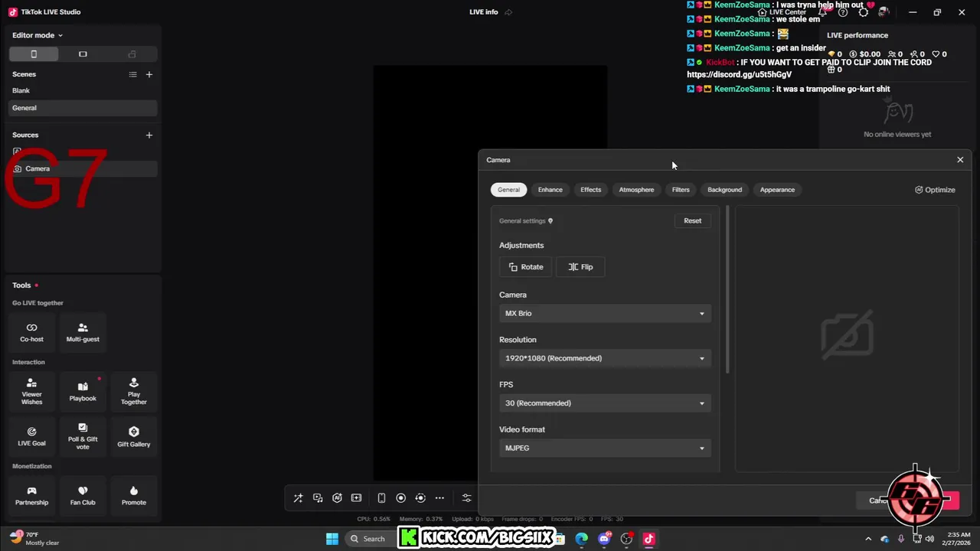This screenshot has height=551, width=980.
Task: Click the Optimize button
Action: coord(935,190)
